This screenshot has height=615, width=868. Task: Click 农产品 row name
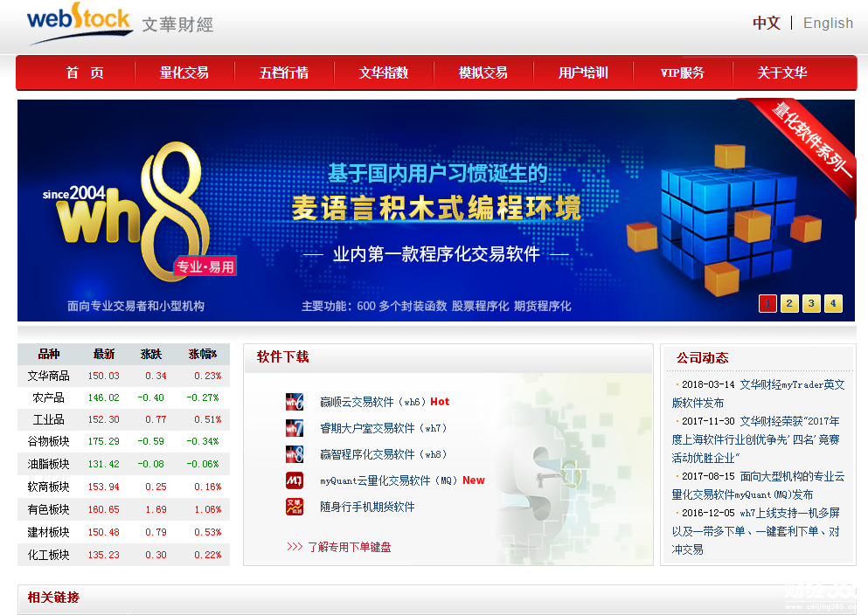coord(49,397)
